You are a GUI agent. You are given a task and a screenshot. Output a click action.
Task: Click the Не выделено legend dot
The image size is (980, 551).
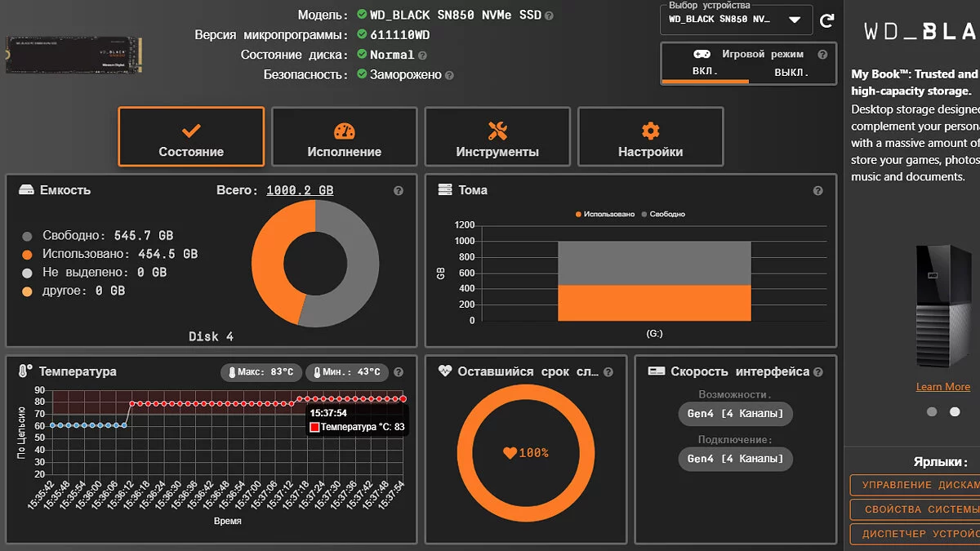[x=28, y=273]
